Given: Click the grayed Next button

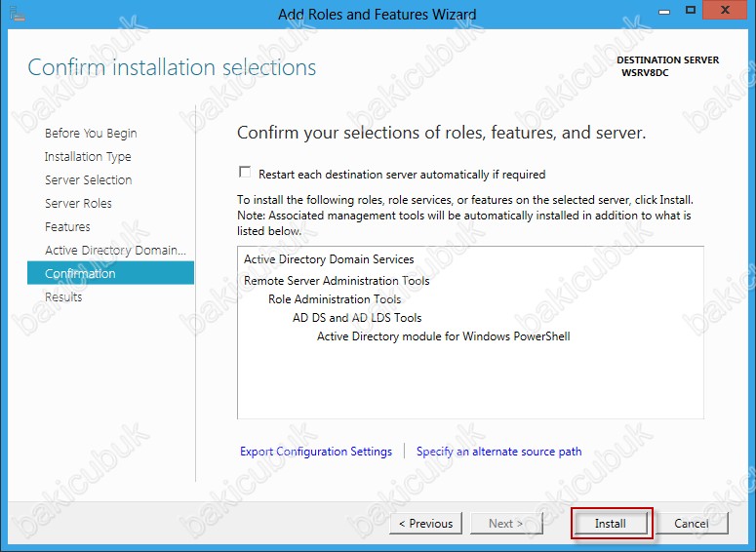Looking at the screenshot, I should pyautogui.click(x=505, y=524).
